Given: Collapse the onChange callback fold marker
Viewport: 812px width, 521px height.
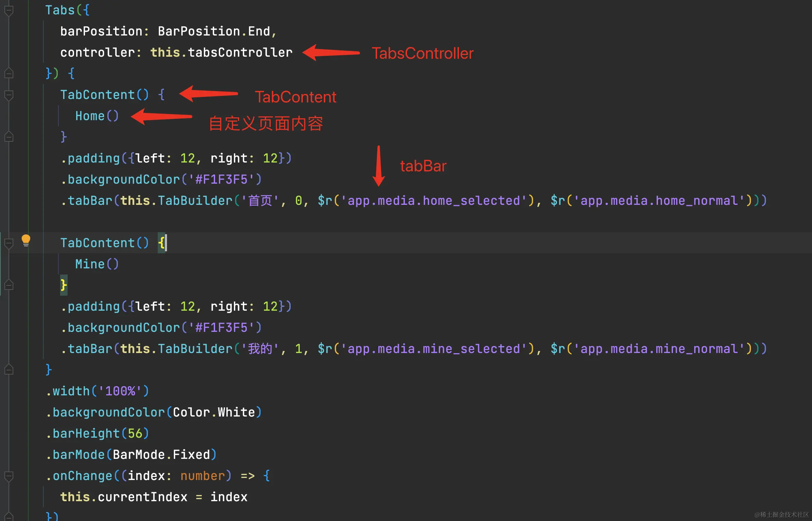Looking at the screenshot, I should click(x=9, y=476).
